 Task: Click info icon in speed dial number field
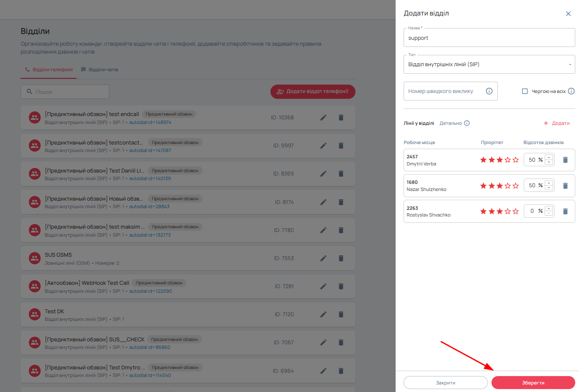point(489,91)
